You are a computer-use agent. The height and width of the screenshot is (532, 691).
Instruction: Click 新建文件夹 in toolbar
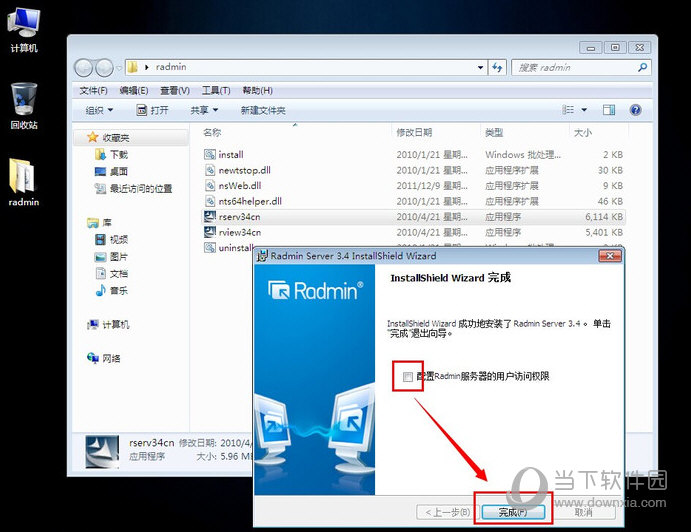(x=263, y=110)
